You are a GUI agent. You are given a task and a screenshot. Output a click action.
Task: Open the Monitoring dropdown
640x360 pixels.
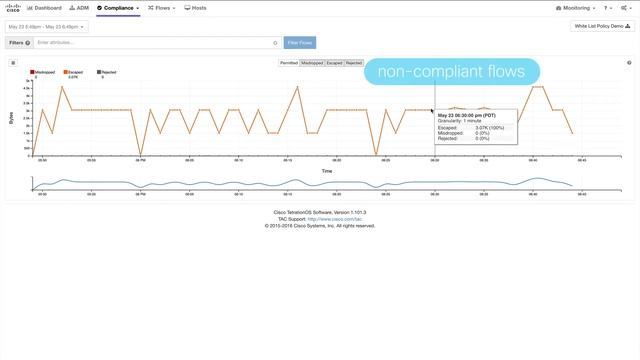tap(576, 8)
